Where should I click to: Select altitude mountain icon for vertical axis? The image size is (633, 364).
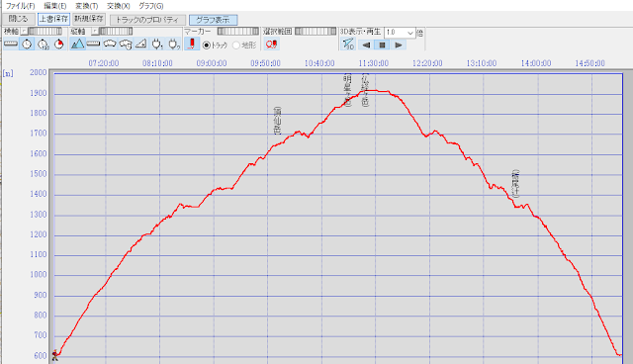pos(77,44)
